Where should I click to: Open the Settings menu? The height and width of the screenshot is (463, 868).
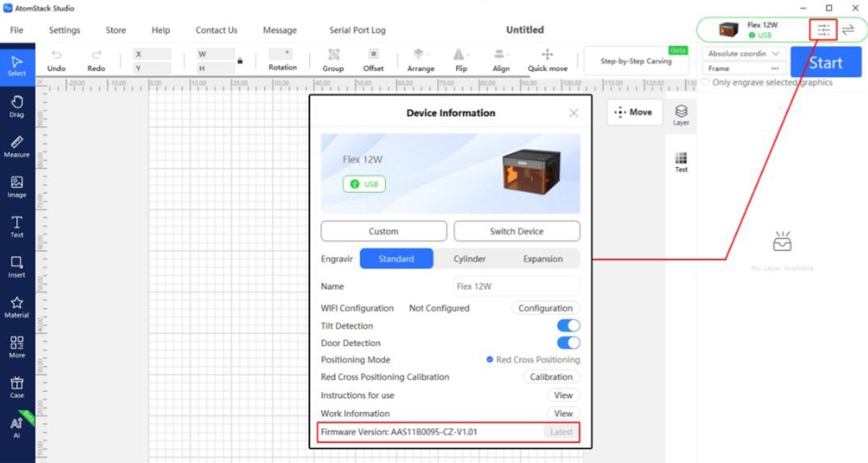pyautogui.click(x=64, y=30)
